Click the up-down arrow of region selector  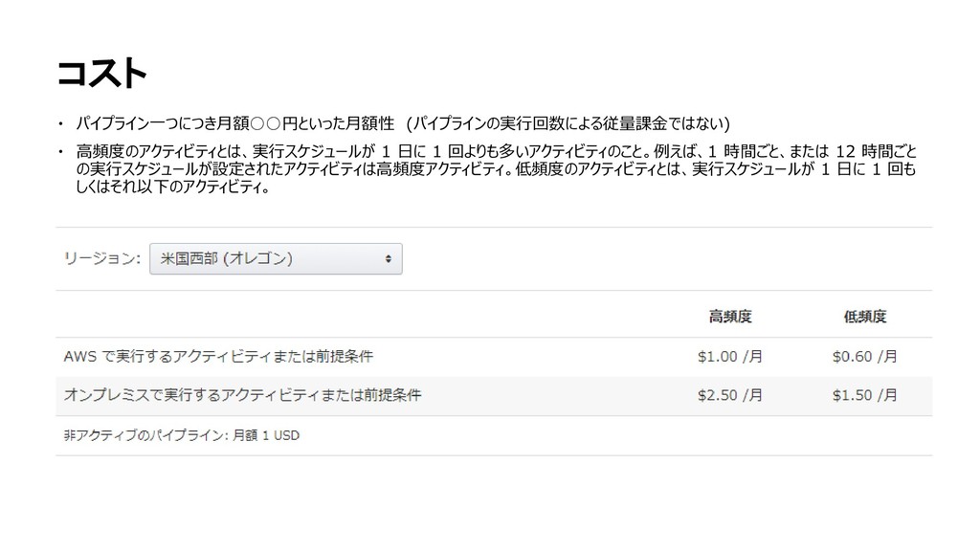tap(389, 258)
